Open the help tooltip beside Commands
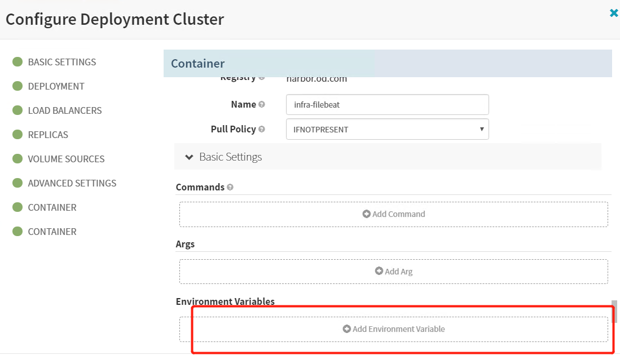The width and height of the screenshot is (620, 364). [x=230, y=187]
